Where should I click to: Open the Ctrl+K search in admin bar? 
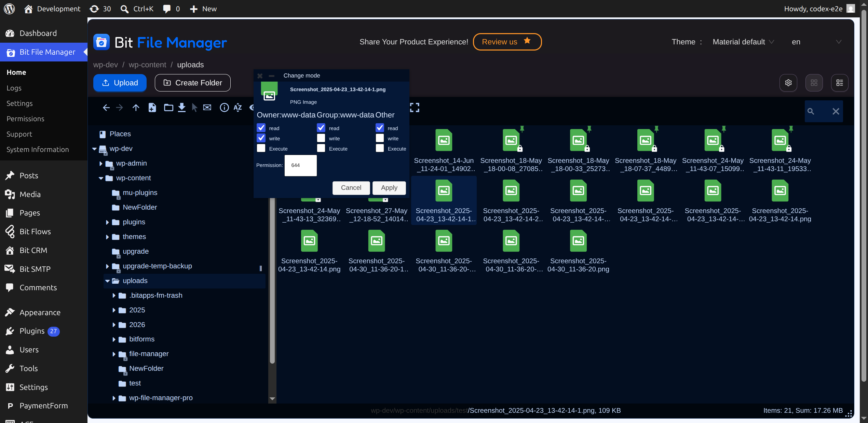tap(137, 9)
